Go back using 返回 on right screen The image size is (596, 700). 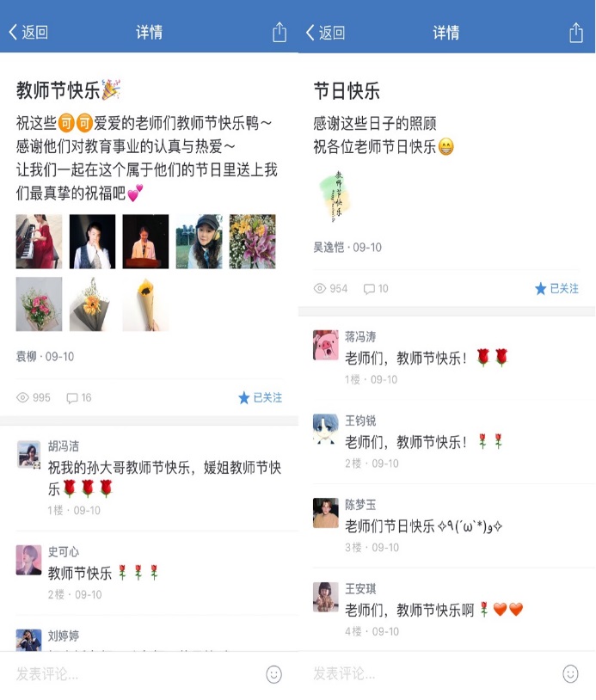(325, 33)
